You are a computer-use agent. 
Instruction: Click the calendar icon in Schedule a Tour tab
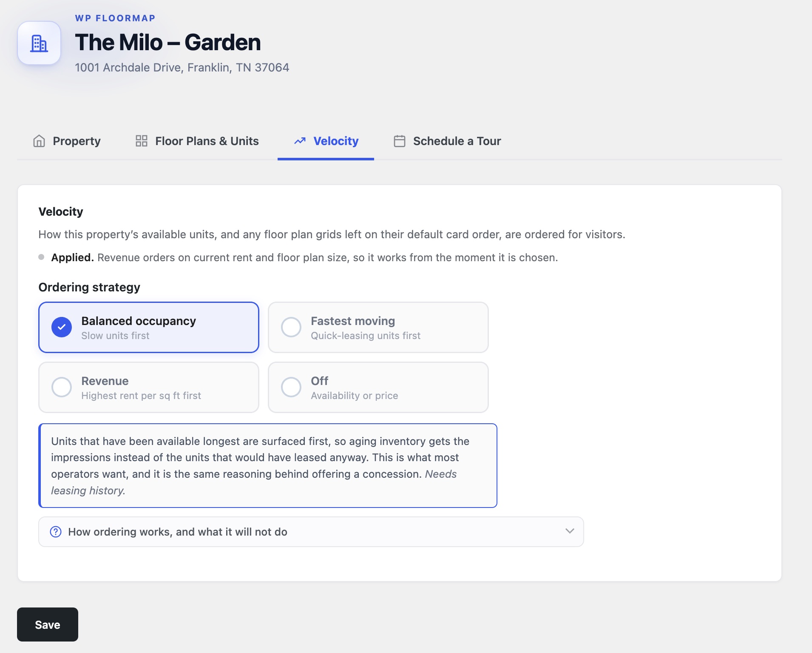pos(400,141)
